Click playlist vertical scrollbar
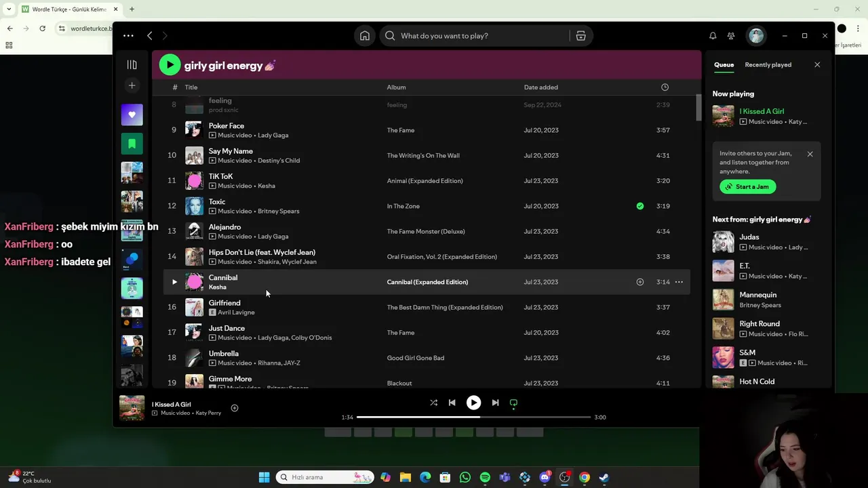 tap(698, 108)
